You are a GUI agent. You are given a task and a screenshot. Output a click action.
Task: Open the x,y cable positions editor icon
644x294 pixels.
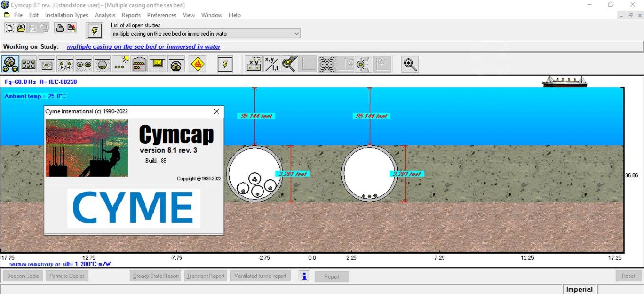pyautogui.click(x=254, y=64)
